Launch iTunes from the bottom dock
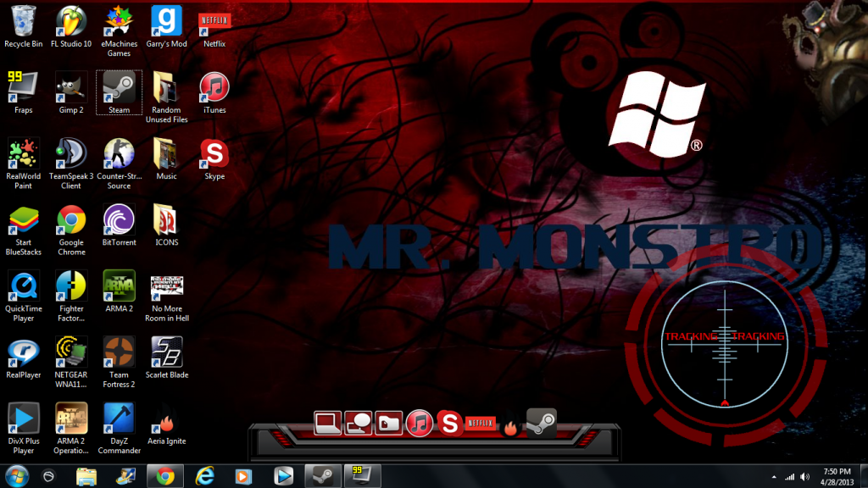868x488 pixels. pyautogui.click(x=419, y=422)
